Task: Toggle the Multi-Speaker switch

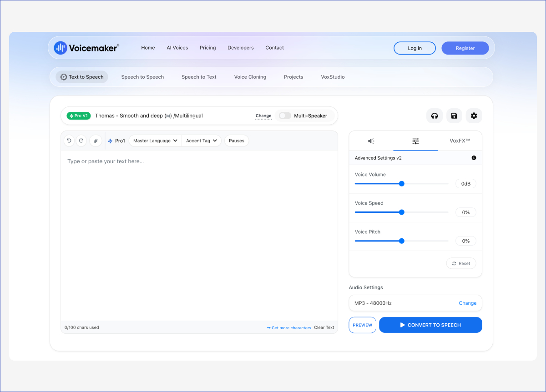Action: tap(285, 116)
